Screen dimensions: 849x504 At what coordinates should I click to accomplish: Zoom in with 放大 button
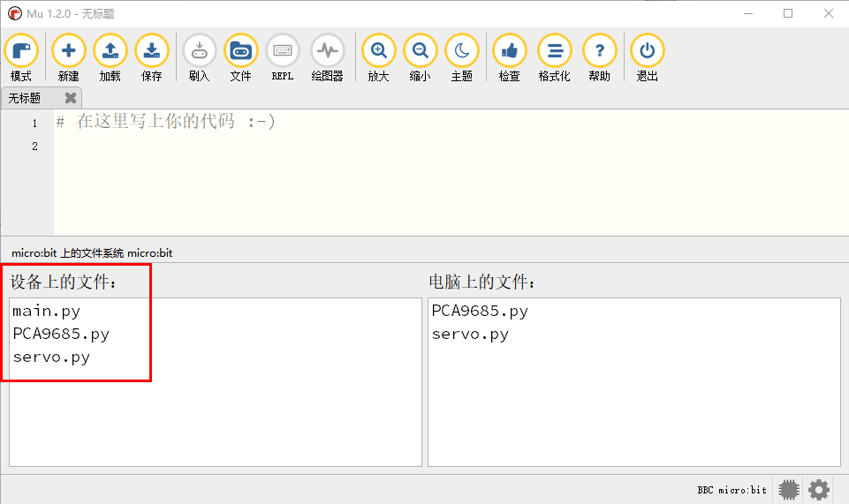pyautogui.click(x=378, y=57)
